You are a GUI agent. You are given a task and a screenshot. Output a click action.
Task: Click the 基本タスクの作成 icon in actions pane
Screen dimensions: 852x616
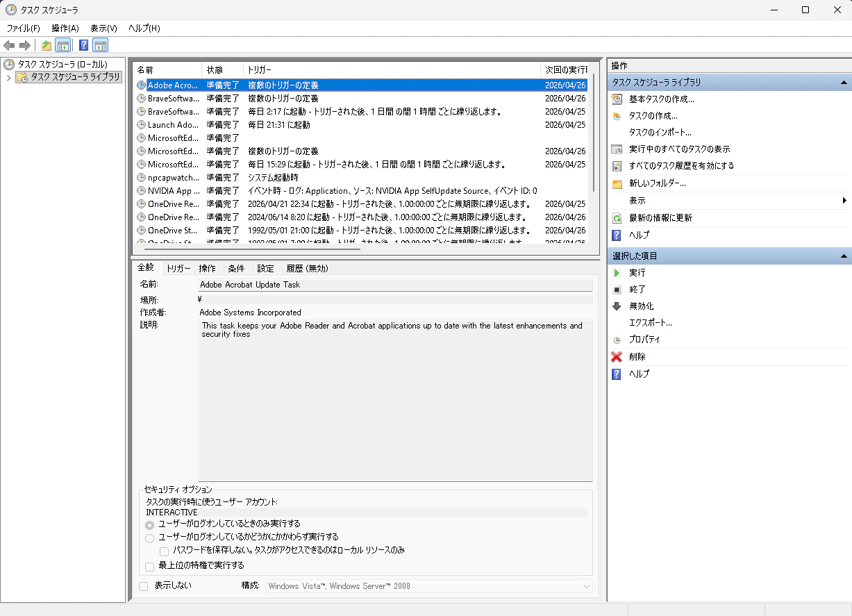[617, 99]
